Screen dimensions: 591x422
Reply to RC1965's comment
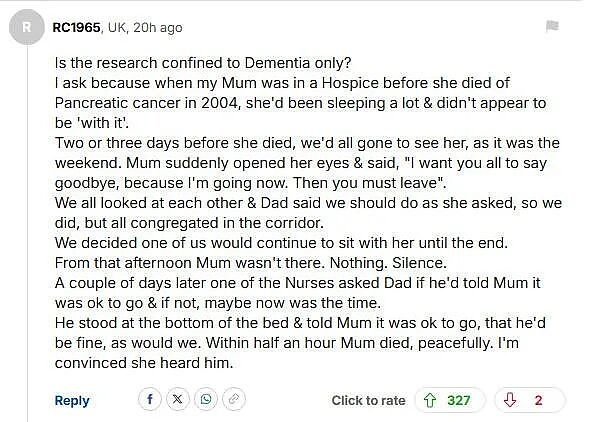72,400
